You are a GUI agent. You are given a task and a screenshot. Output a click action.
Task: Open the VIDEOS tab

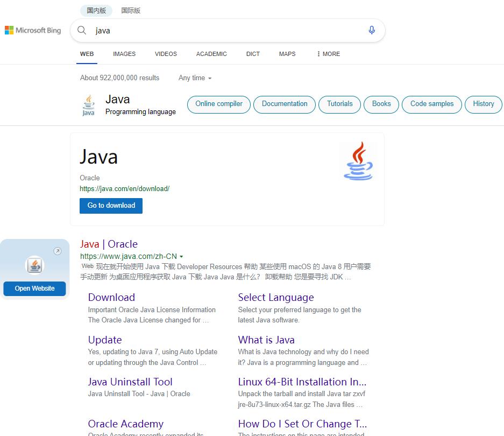pyautogui.click(x=166, y=54)
